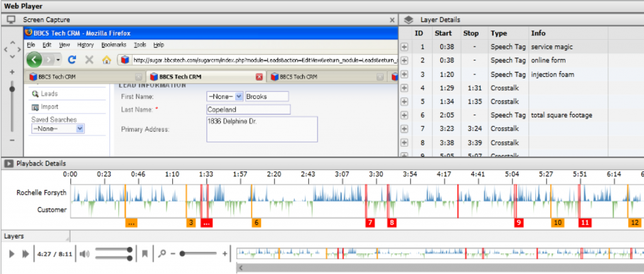
Task: Open the History menu in Firefox
Action: click(86, 45)
